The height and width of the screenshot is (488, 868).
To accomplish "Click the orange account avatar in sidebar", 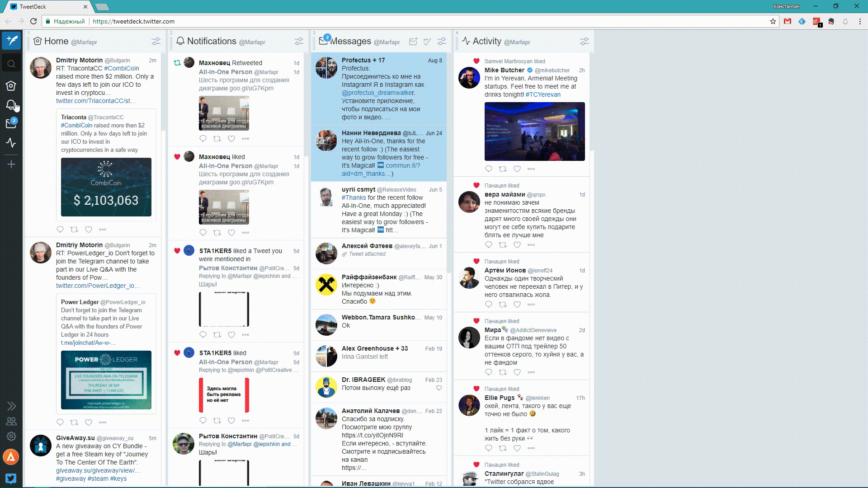I will coord(11,457).
